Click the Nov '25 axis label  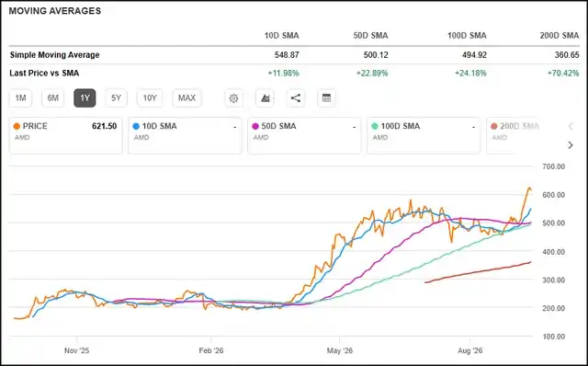point(77,350)
